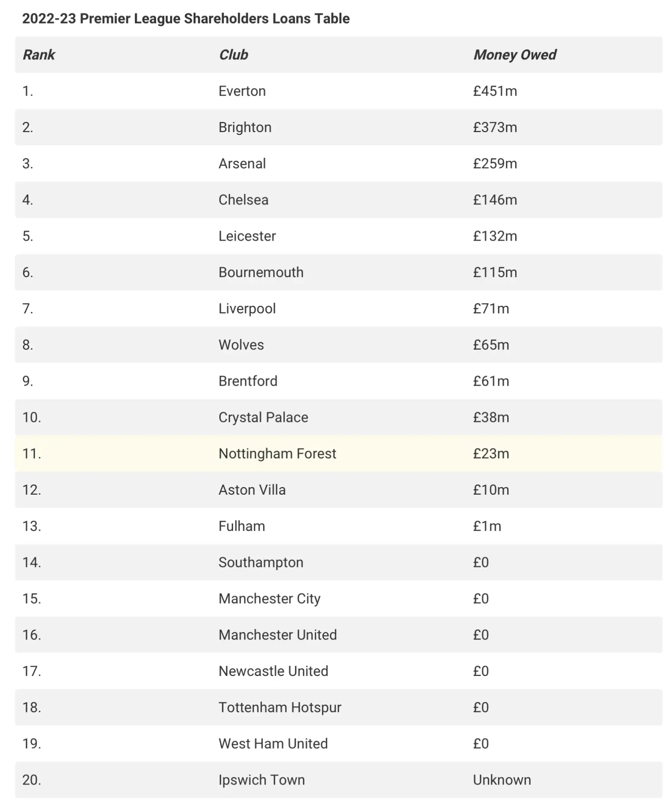
Task: Click the Manchester City club name
Action: pyautogui.click(x=269, y=599)
